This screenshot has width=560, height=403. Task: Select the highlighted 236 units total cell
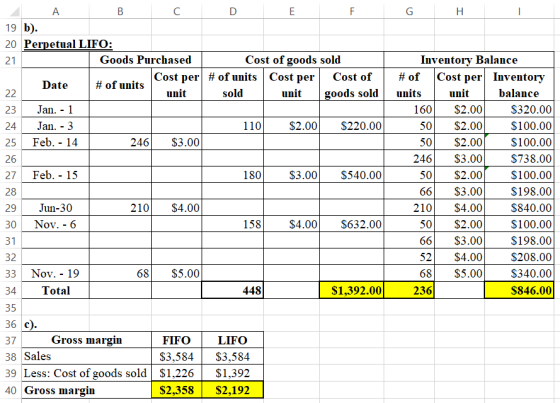(x=409, y=290)
